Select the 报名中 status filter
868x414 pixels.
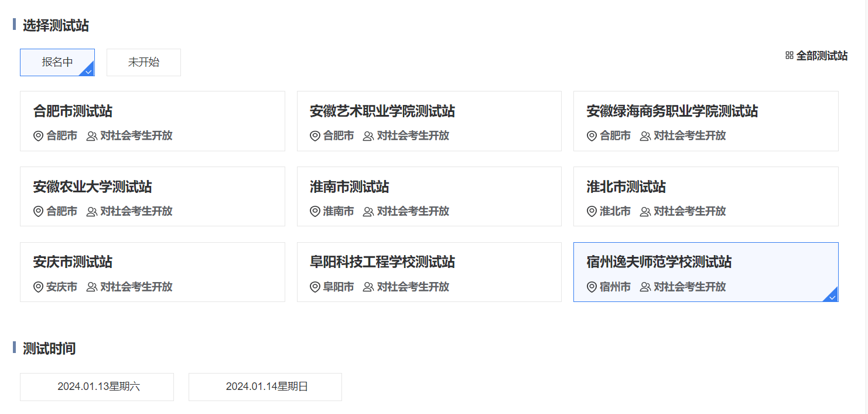[x=57, y=62]
